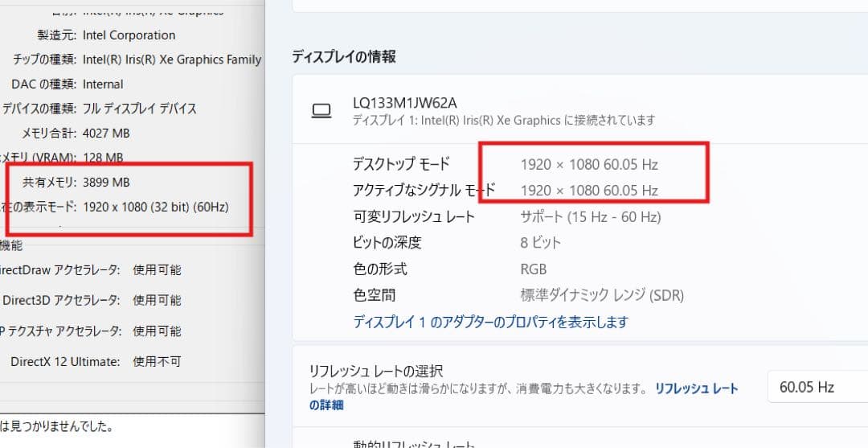Viewport: 868px width, 448px height.
Task: Select the Intel Corporation manufacturer text
Action: [x=129, y=35]
